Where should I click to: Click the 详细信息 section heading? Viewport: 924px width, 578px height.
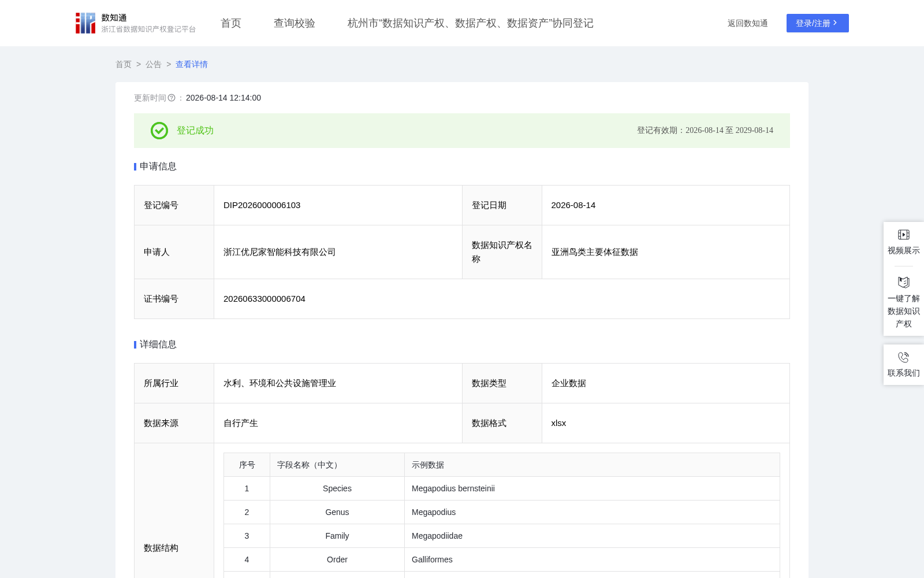(x=158, y=344)
